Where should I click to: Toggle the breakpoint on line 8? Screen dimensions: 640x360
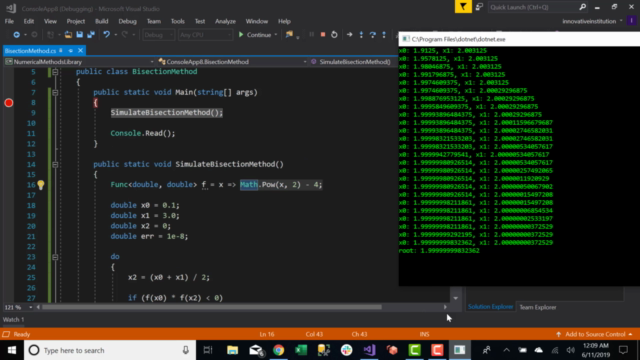click(9, 103)
